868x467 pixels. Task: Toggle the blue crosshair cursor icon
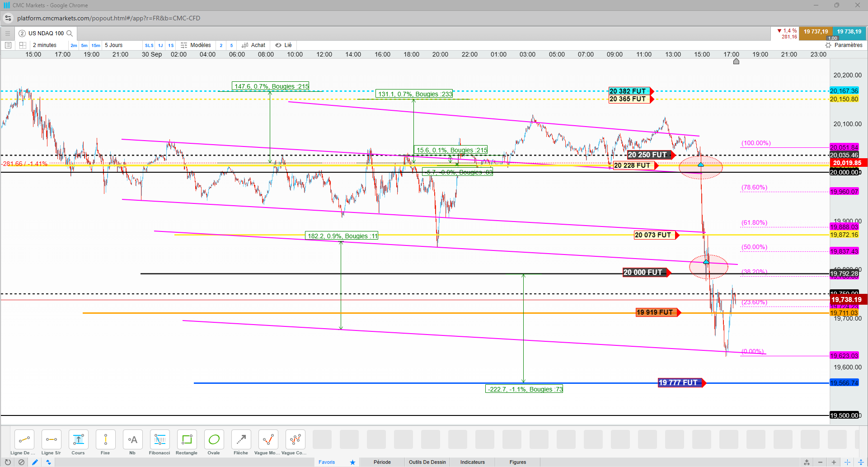point(847,462)
